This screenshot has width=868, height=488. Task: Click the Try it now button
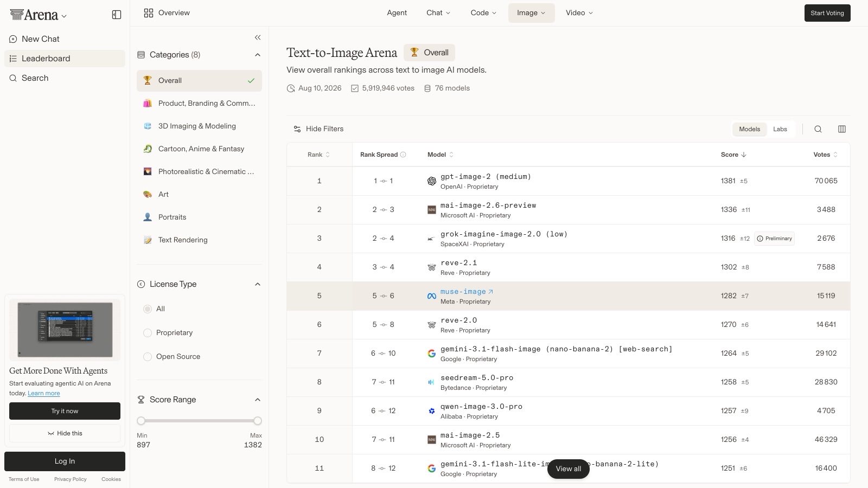click(x=65, y=411)
